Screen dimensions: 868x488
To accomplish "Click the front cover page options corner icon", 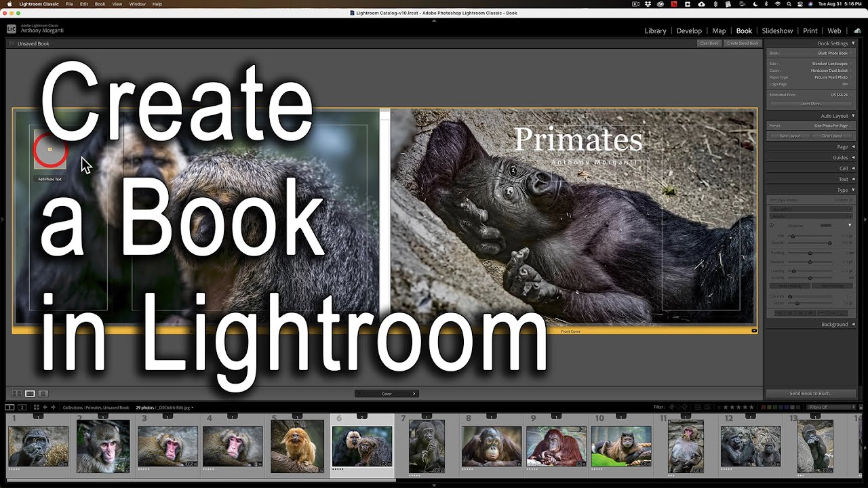I will (754, 331).
